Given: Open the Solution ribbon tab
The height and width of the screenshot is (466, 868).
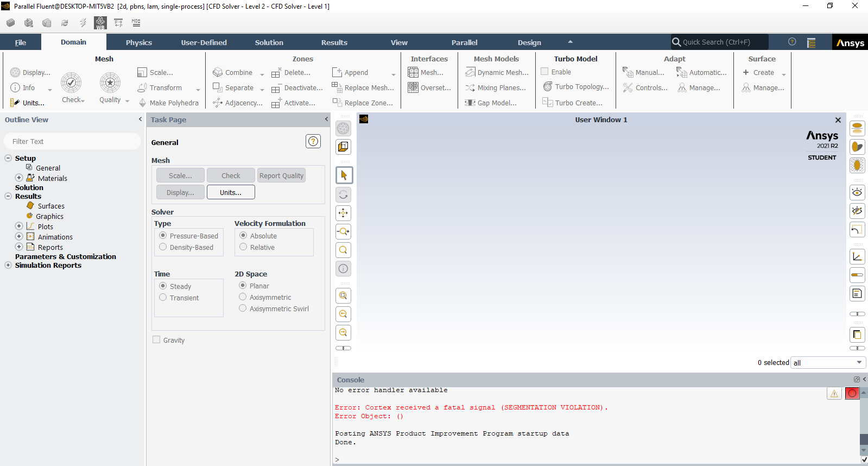Looking at the screenshot, I should point(269,42).
